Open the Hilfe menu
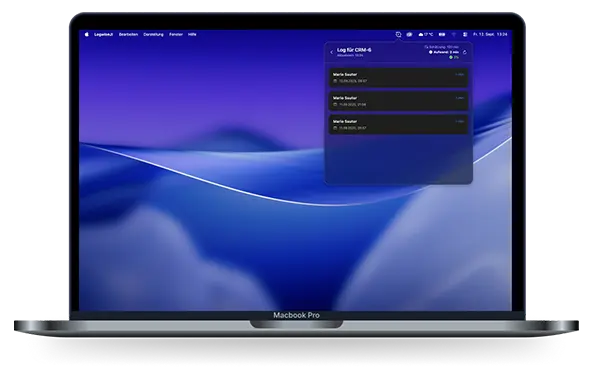The image size is (592, 367). tap(192, 34)
